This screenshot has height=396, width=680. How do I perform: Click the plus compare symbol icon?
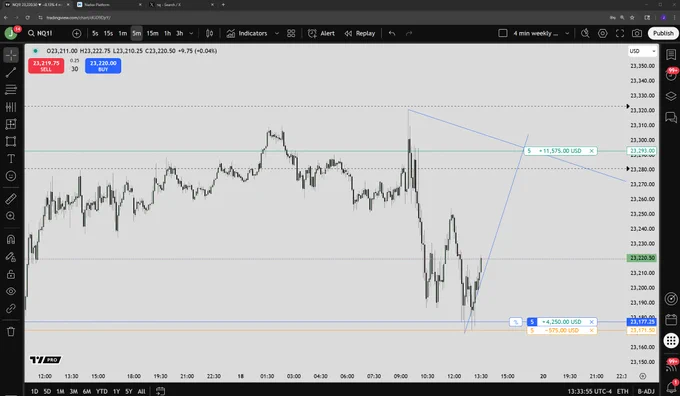click(76, 33)
